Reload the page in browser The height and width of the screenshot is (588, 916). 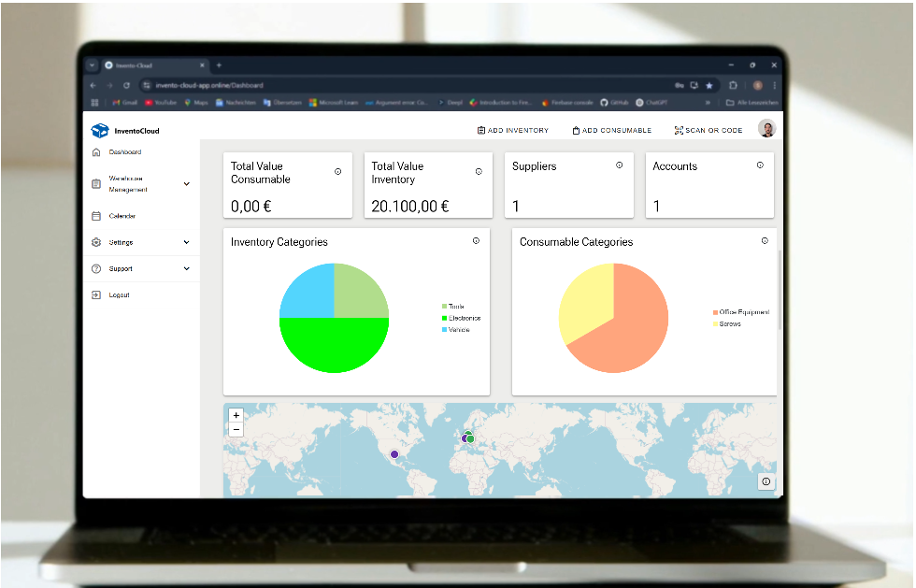click(x=126, y=85)
